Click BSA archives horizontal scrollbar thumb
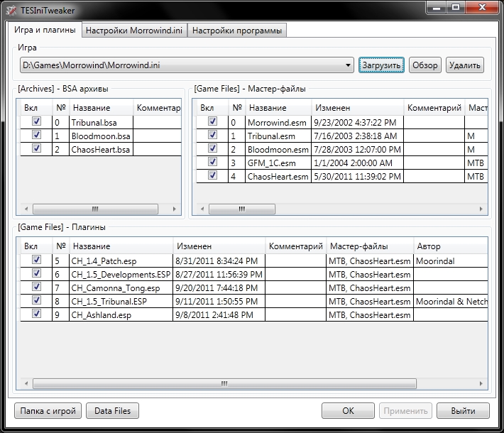504x433 pixels. coord(95,209)
